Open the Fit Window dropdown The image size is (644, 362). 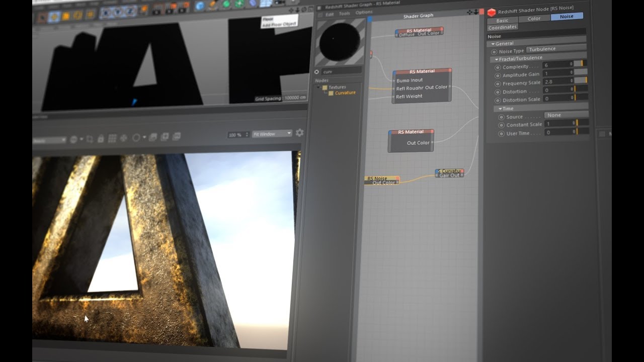272,134
